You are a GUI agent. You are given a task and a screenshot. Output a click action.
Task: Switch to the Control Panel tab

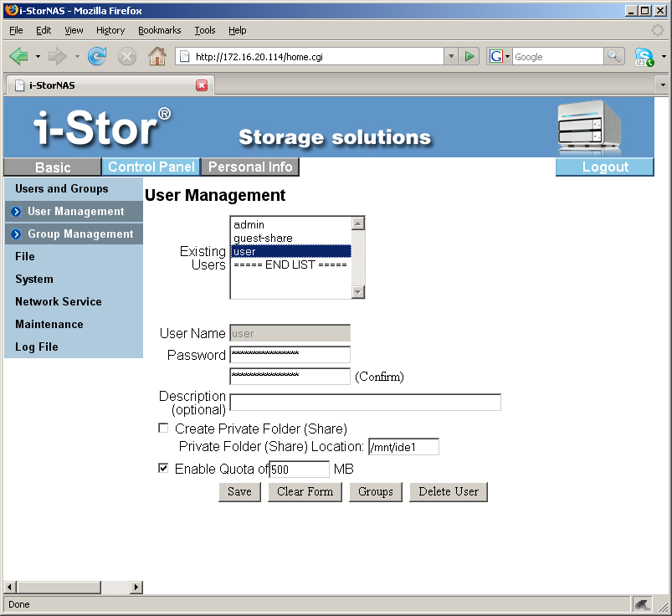pos(151,167)
